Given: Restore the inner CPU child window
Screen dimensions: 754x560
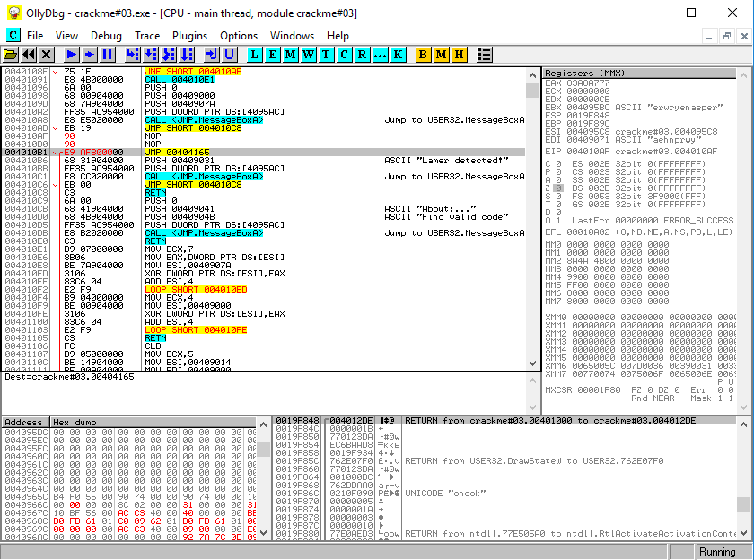Looking at the screenshot, I should tap(726, 36).
